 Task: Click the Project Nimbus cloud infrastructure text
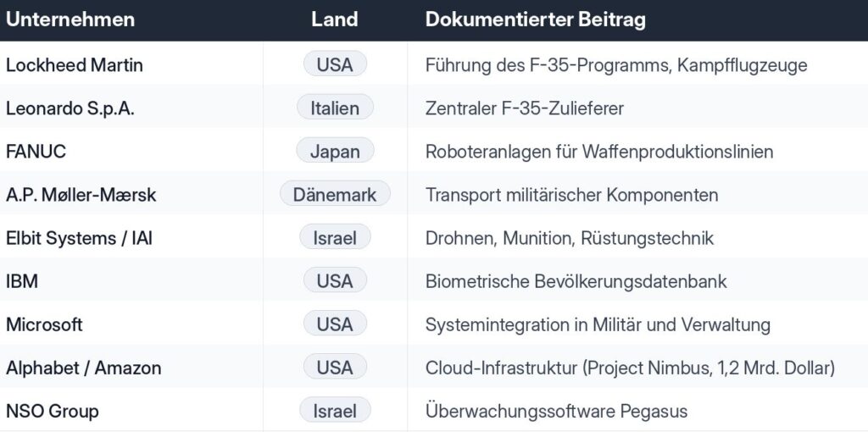coord(630,368)
